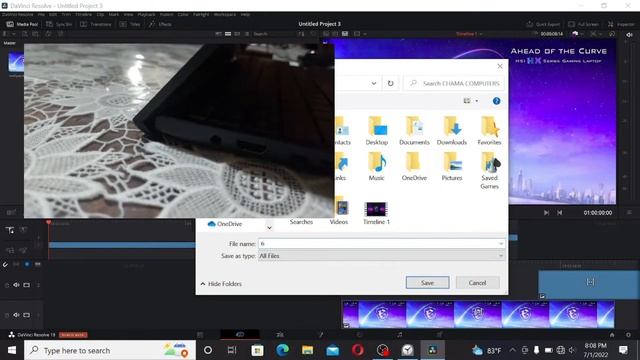Skip to next clip in viewer

click(x=546, y=213)
